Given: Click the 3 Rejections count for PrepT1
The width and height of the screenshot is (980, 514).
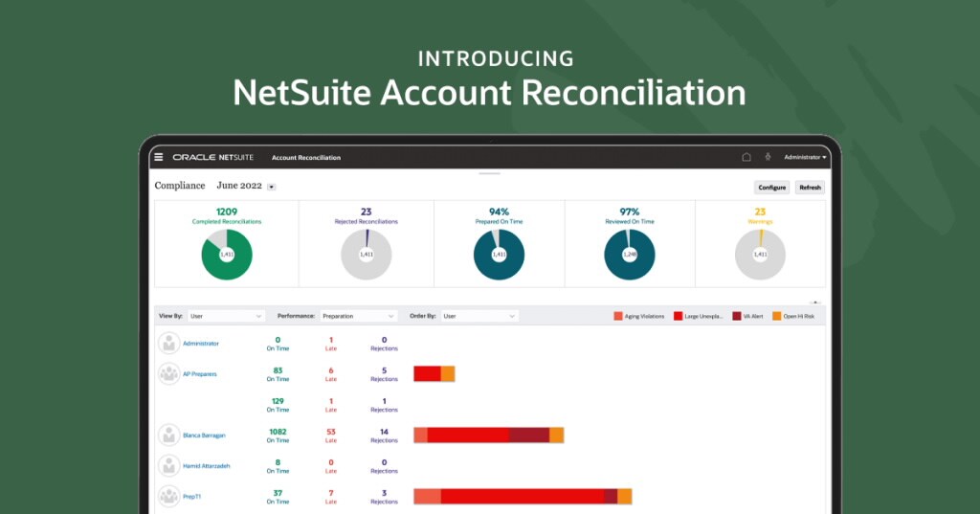Looking at the screenshot, I should pyautogui.click(x=385, y=493).
